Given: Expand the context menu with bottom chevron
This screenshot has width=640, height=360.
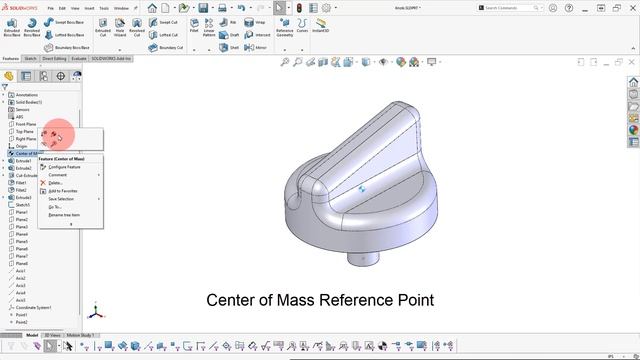Looking at the screenshot, I should (x=71, y=224).
